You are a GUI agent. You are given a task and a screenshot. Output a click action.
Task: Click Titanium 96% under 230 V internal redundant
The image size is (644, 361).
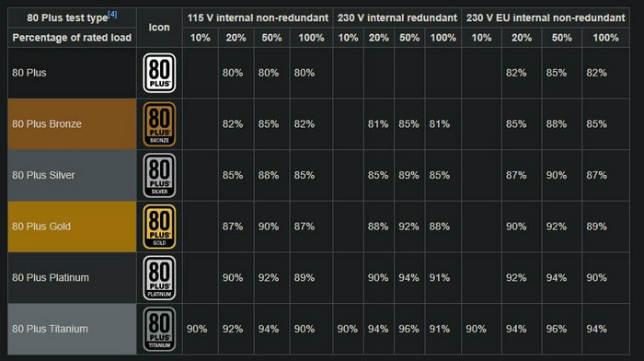tap(408, 329)
